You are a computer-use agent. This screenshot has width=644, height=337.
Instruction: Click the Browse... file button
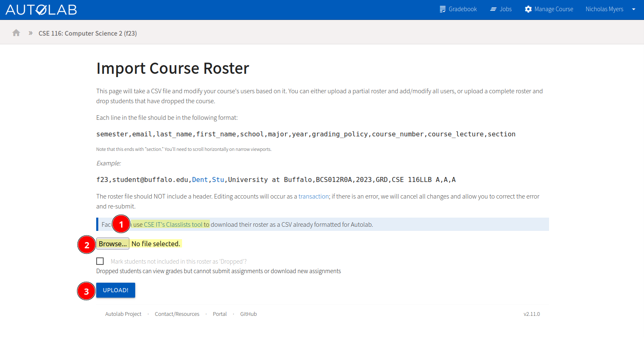pyautogui.click(x=113, y=244)
